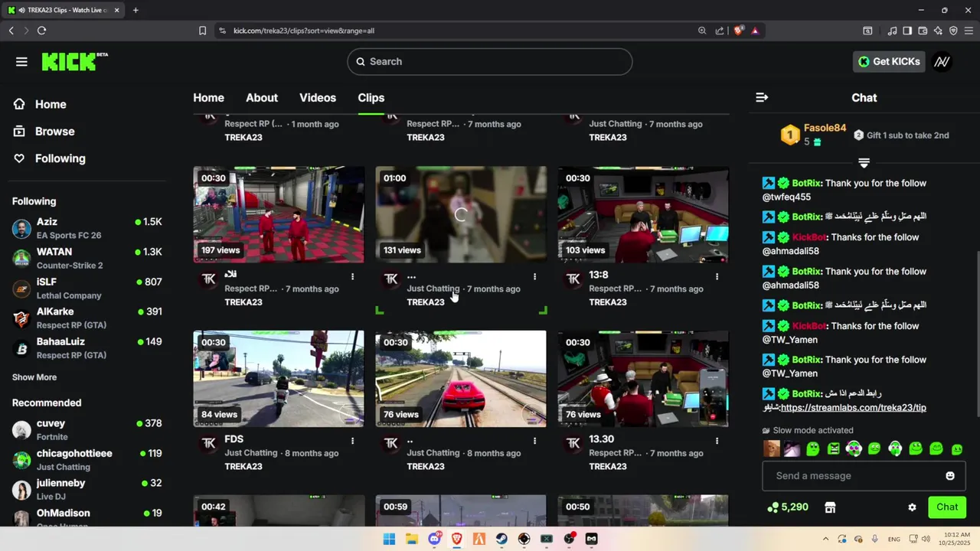This screenshot has width=980, height=551.
Task: Collapse the chat panel with the arrow icon
Action: 761,97
